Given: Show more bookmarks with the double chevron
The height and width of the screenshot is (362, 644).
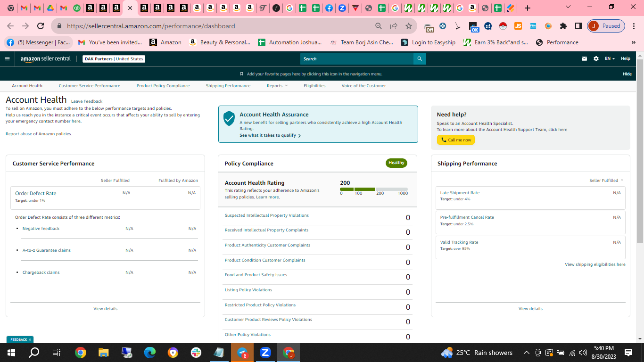Looking at the screenshot, I should tap(633, 42).
